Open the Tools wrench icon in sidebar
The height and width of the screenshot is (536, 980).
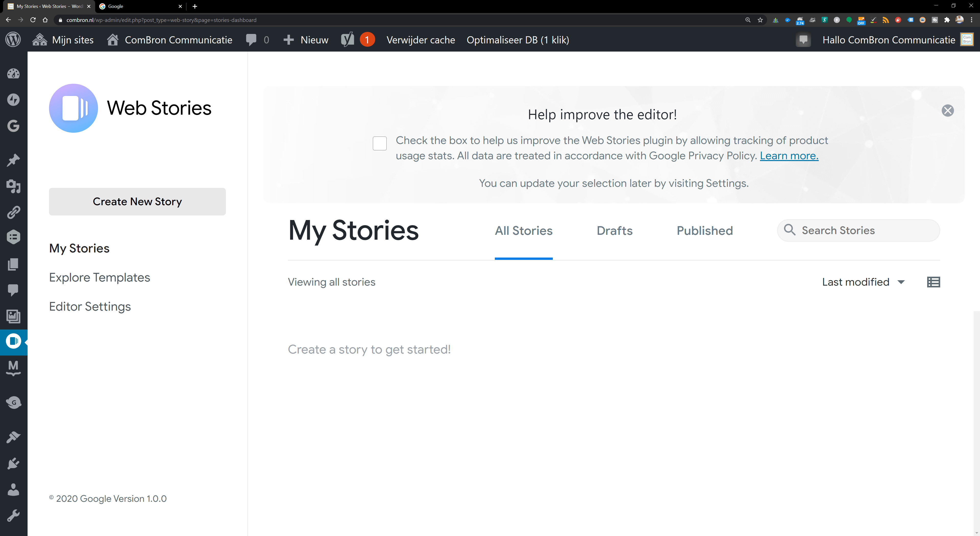coord(14,515)
